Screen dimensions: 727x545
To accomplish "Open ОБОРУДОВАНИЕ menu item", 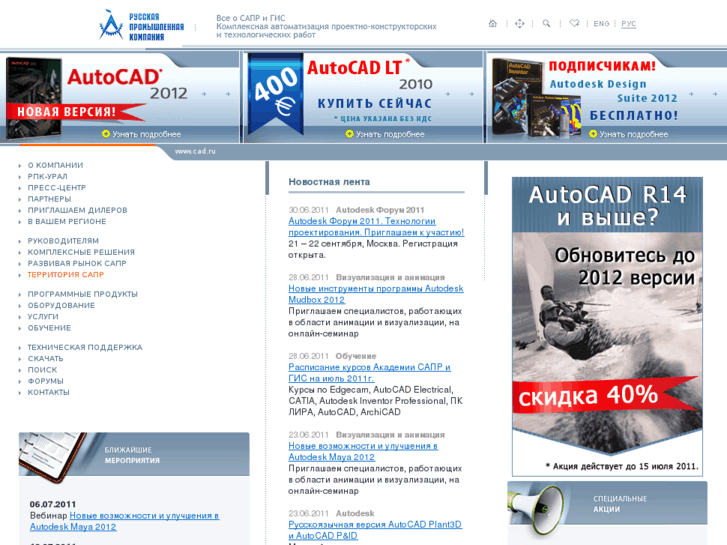I will pos(61,305).
